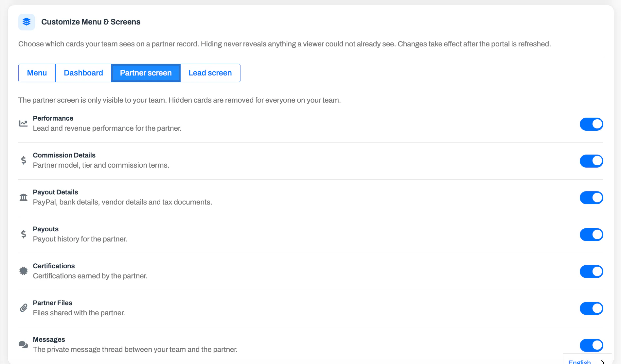
Task: Open the Menu tab
Action: [x=37, y=73]
